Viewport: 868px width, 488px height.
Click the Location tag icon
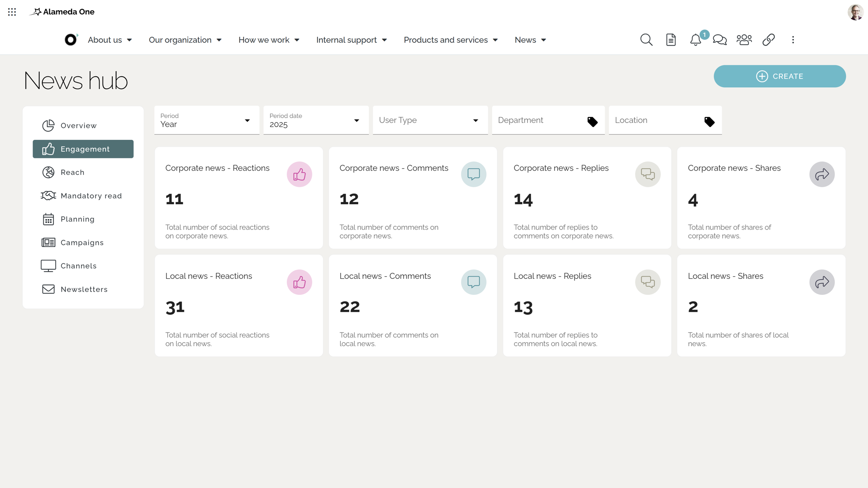pyautogui.click(x=709, y=122)
